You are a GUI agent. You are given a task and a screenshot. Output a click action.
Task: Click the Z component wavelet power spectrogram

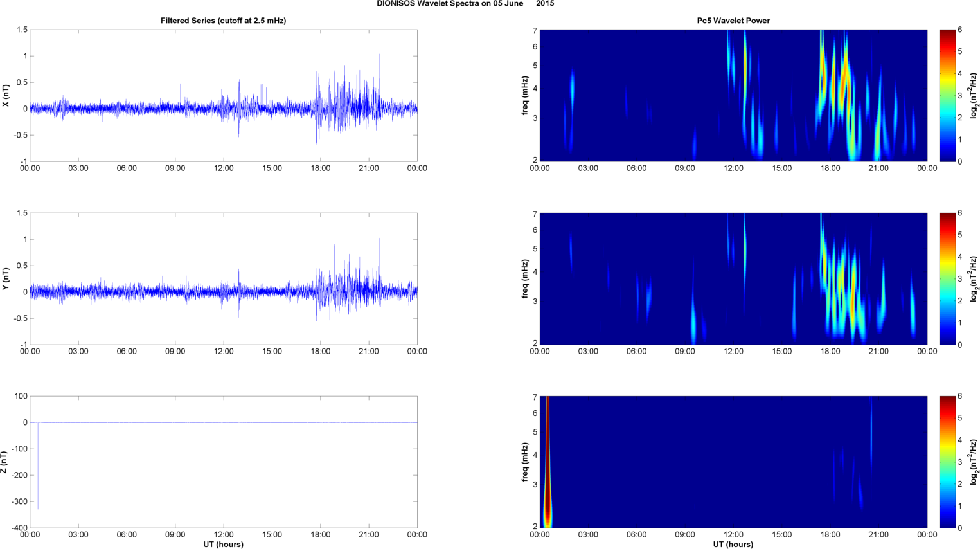click(733, 462)
